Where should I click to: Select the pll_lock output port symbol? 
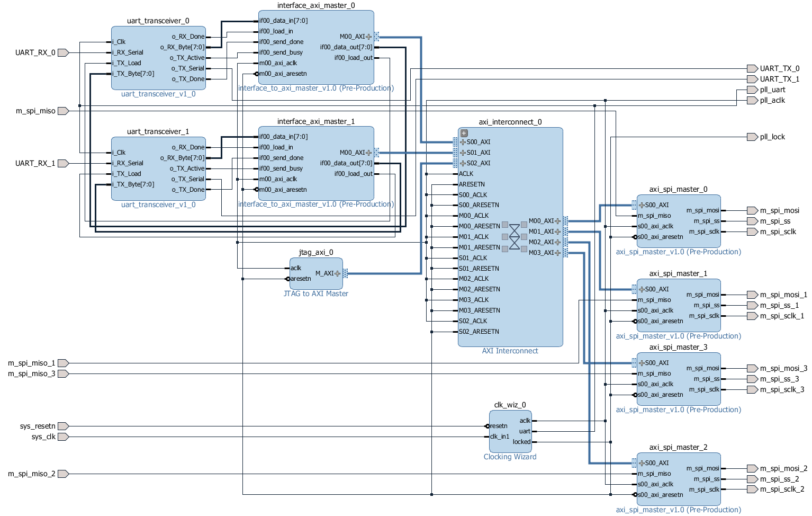pos(752,137)
